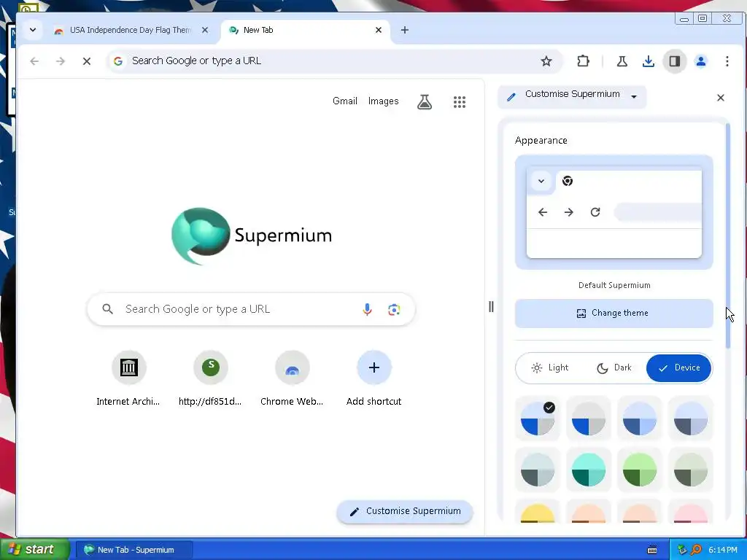This screenshot has height=560, width=747.
Task: Open the tab search dropdown chevron
Action: [x=32, y=30]
